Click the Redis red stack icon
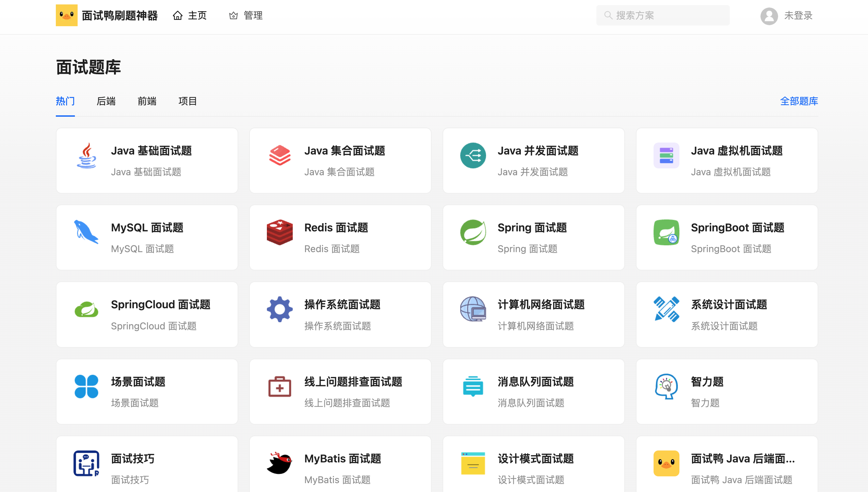This screenshot has width=868, height=492. click(279, 232)
